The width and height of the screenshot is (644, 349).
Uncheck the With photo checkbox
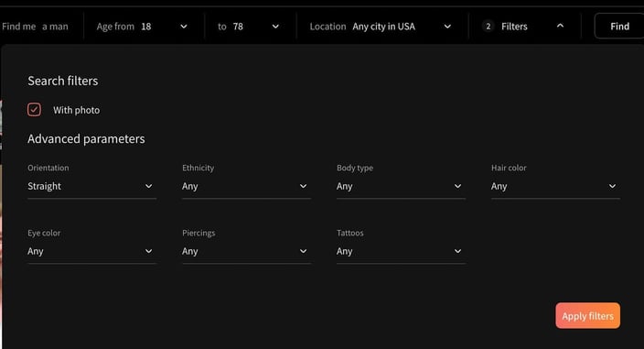pyautogui.click(x=34, y=110)
